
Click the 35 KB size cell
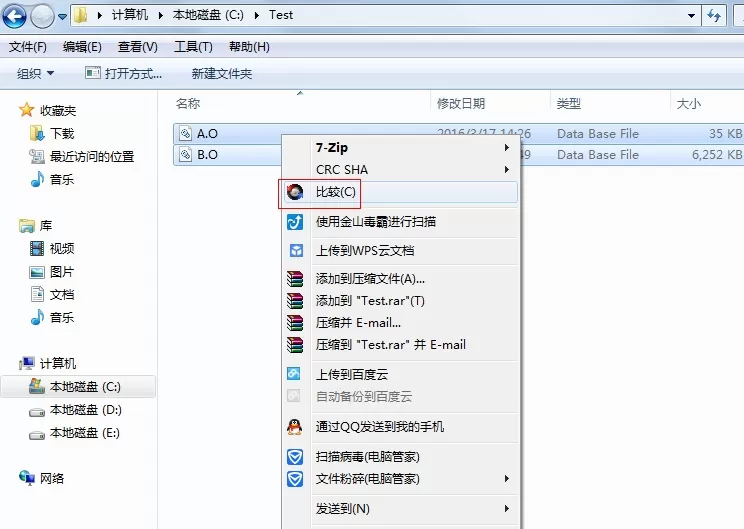(x=725, y=134)
